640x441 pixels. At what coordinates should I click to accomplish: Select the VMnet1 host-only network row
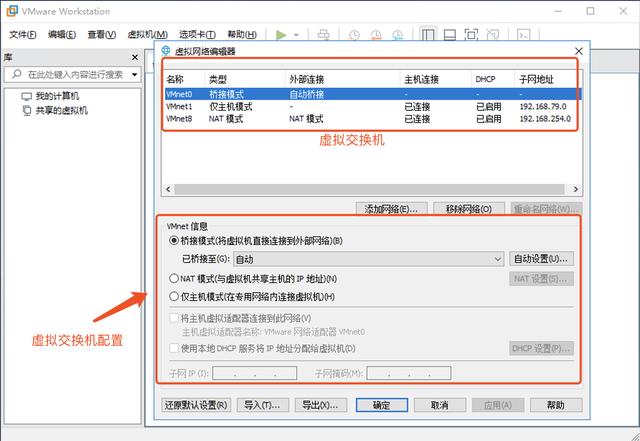pos(372,107)
